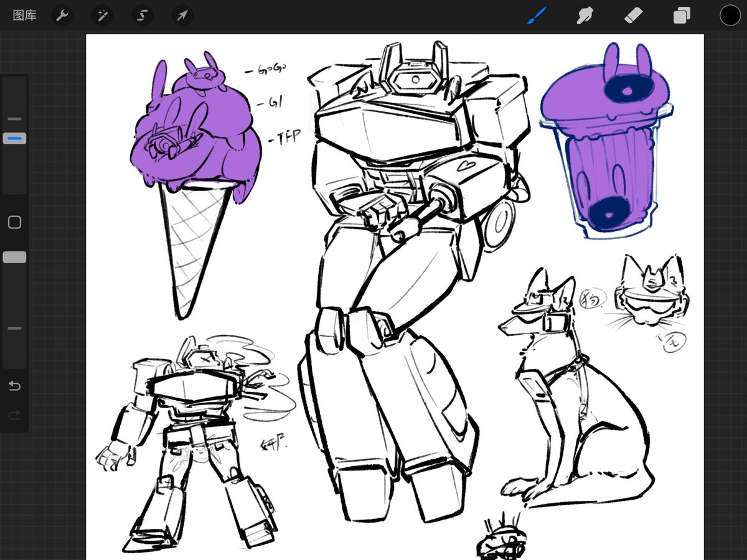Click the brush size slider handle
The image size is (747, 560).
pos(14,138)
